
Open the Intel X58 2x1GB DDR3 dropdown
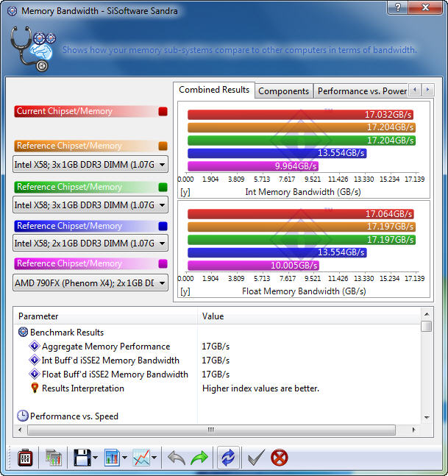click(x=90, y=244)
